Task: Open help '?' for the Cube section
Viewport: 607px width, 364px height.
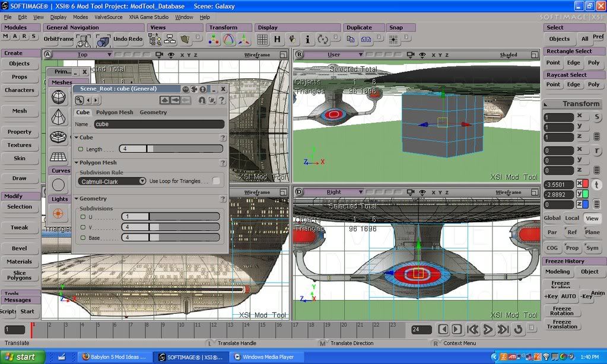Action: [223, 138]
